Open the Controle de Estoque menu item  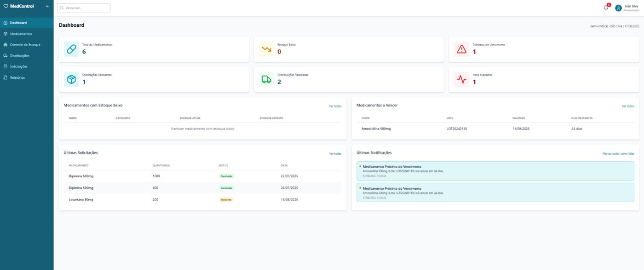point(27,45)
